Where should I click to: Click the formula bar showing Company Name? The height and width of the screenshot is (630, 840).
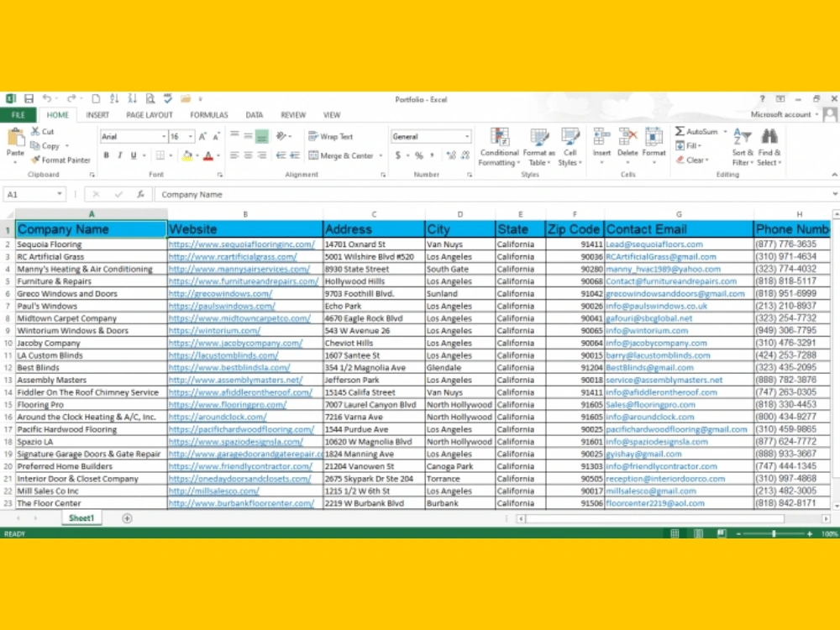[x=491, y=195]
